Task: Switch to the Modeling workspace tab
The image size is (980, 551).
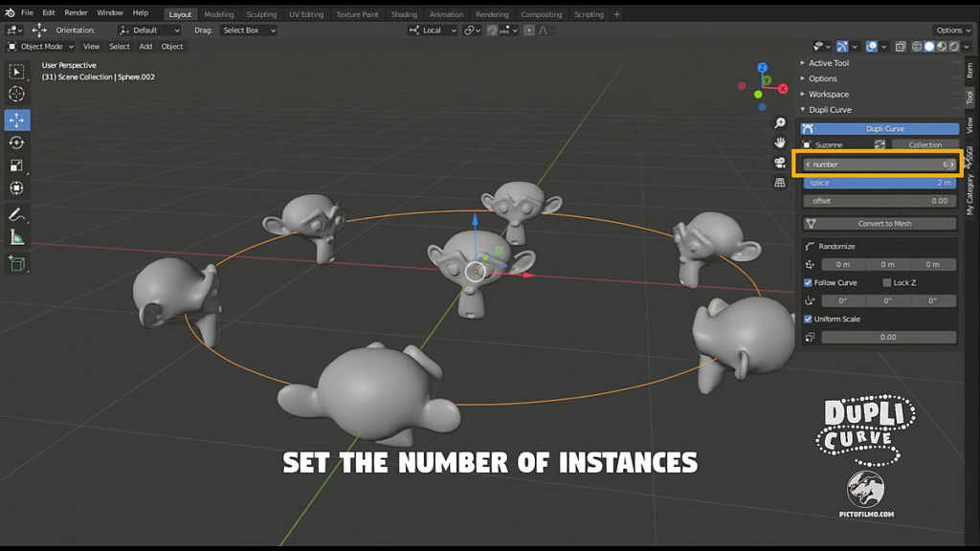Action: tap(219, 14)
